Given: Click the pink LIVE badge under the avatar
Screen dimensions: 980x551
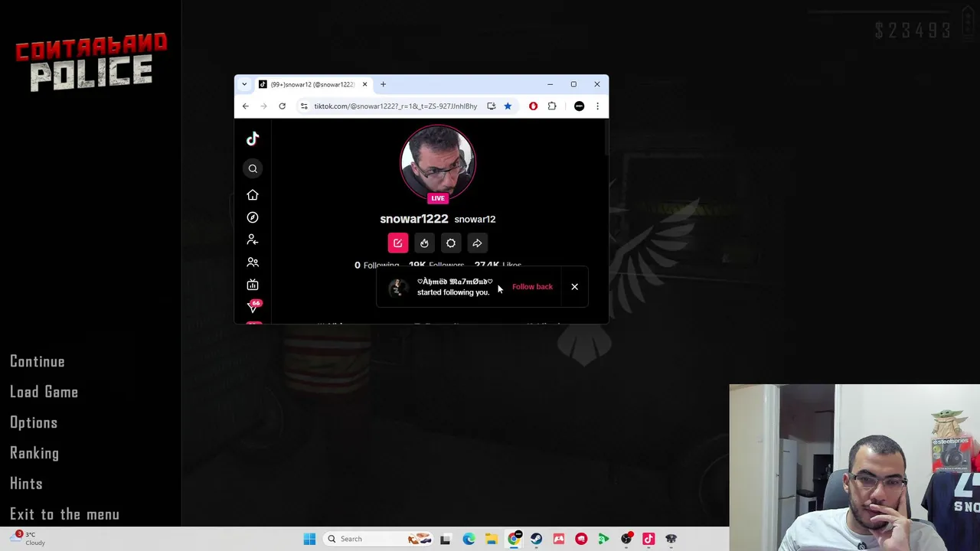Looking at the screenshot, I should pos(438,198).
